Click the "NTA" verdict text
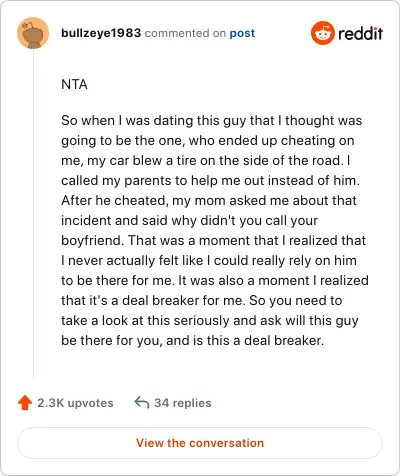 74,84
